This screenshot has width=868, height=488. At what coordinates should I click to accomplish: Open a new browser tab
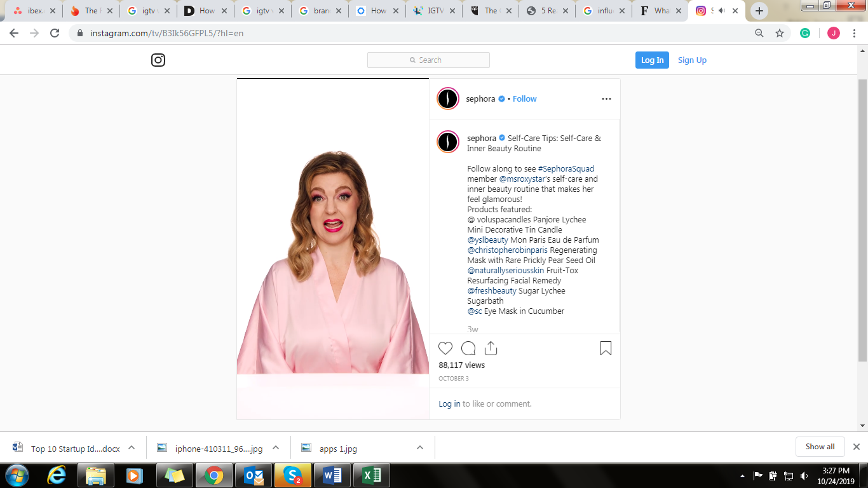coord(759,11)
